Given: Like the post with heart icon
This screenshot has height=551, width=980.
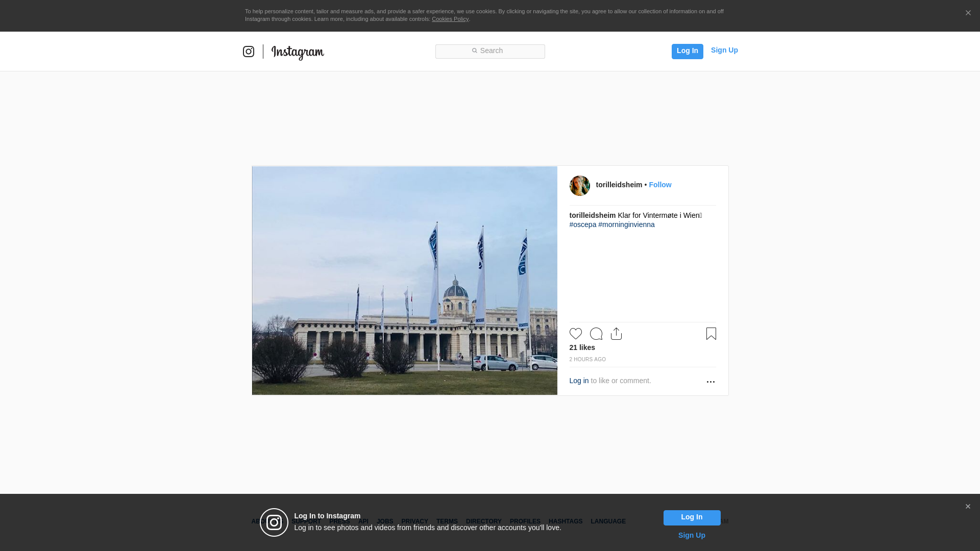Looking at the screenshot, I should tap(576, 334).
